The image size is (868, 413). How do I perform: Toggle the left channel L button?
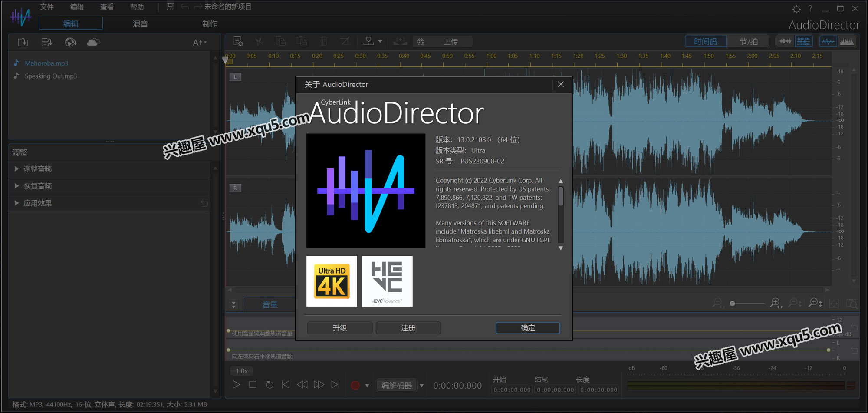[x=235, y=77]
